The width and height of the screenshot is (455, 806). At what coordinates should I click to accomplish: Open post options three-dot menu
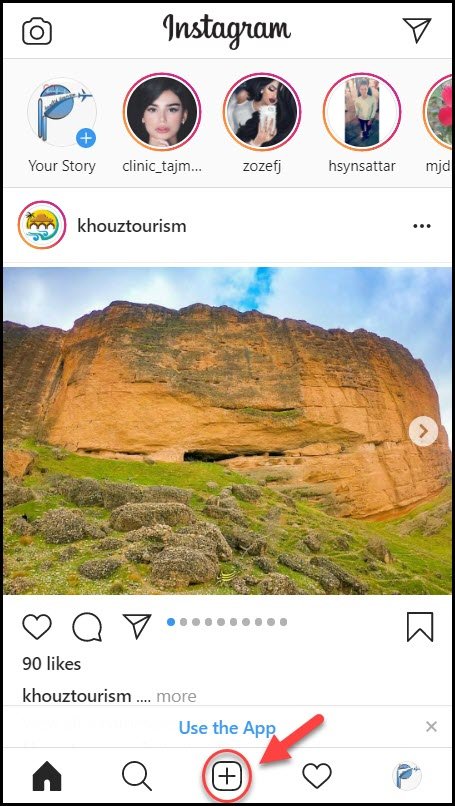pos(422,226)
